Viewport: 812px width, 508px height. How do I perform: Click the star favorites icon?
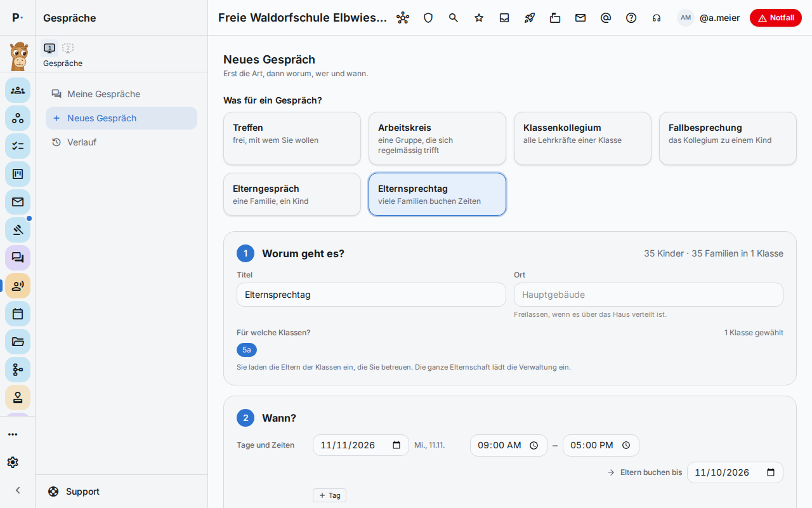(x=479, y=18)
